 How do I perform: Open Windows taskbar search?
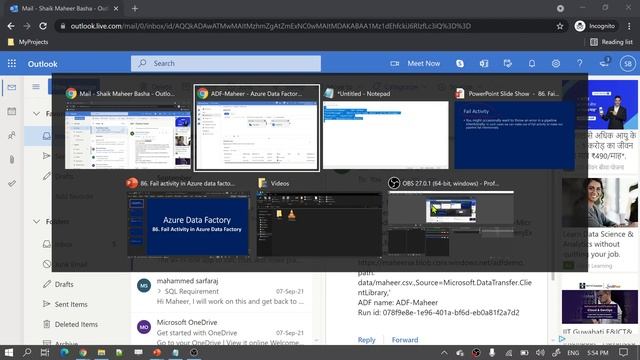(27, 352)
